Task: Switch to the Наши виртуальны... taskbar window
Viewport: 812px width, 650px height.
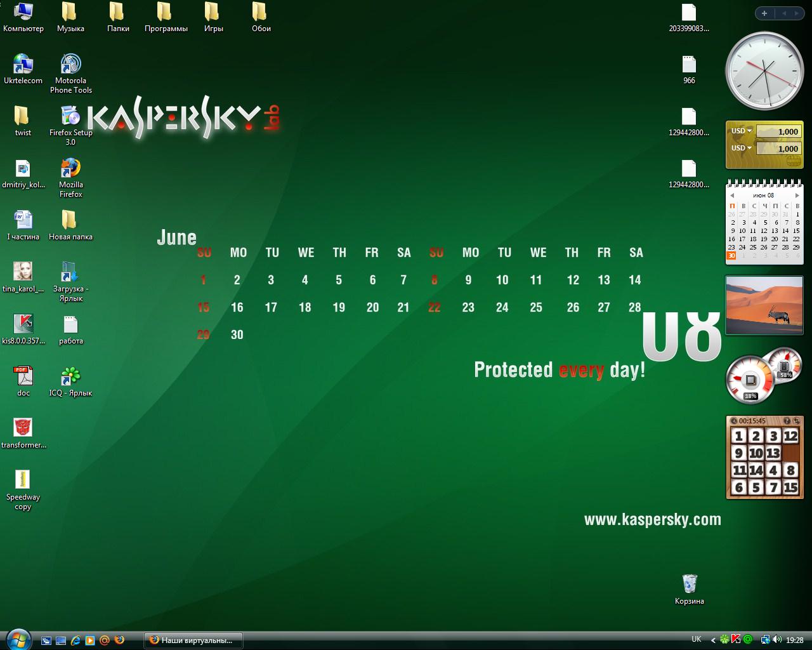Action: (x=193, y=640)
